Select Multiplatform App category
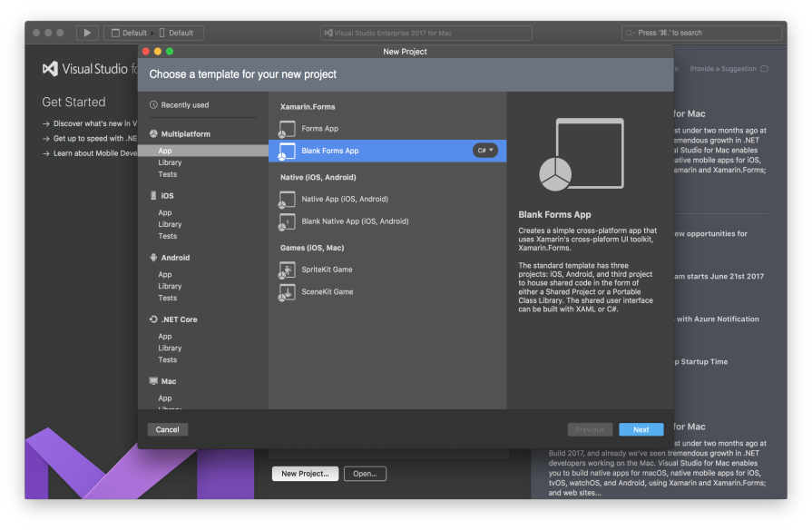 pyautogui.click(x=203, y=151)
